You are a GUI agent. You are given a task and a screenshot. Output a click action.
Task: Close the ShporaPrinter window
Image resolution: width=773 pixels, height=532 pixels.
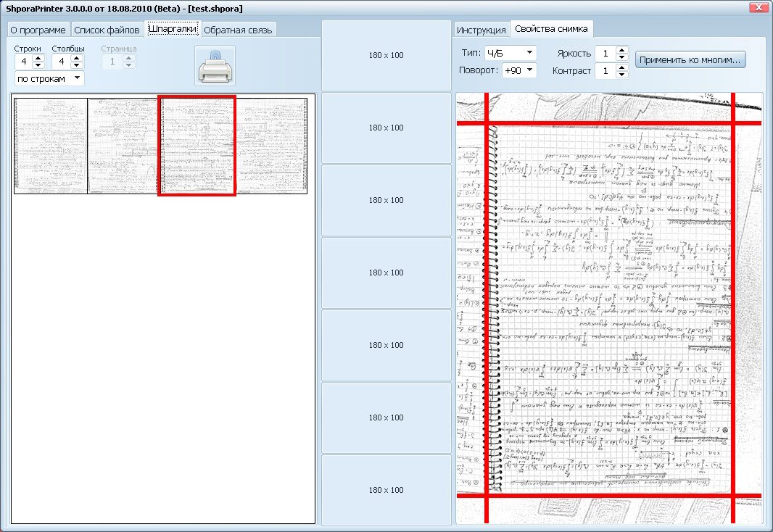point(758,8)
